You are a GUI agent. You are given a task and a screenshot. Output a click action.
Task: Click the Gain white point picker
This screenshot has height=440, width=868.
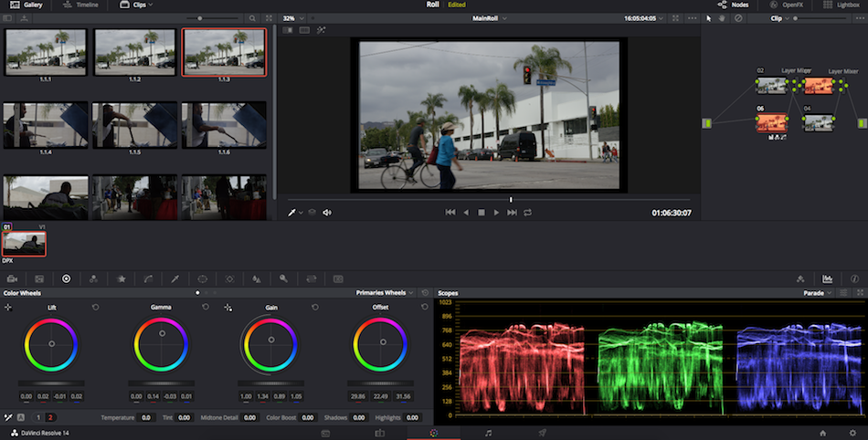[228, 308]
